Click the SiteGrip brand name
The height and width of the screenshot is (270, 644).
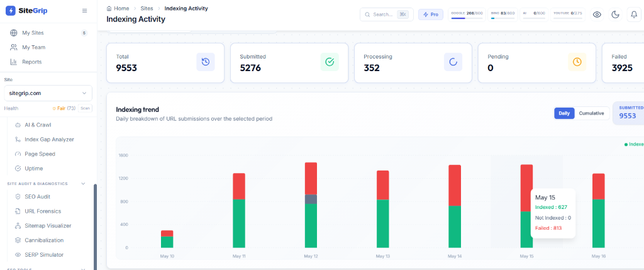[33, 11]
